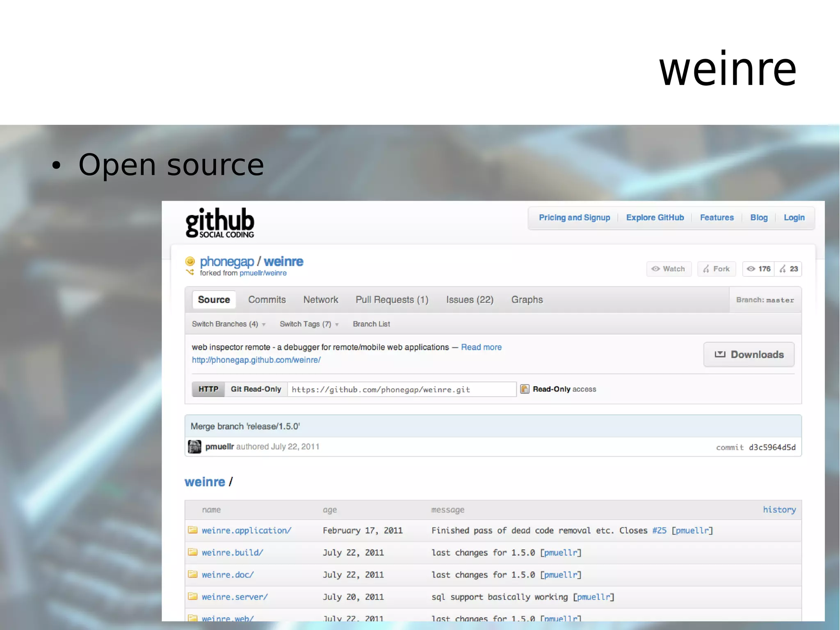Click pmuellr's avatar in the commit bar

(x=194, y=447)
